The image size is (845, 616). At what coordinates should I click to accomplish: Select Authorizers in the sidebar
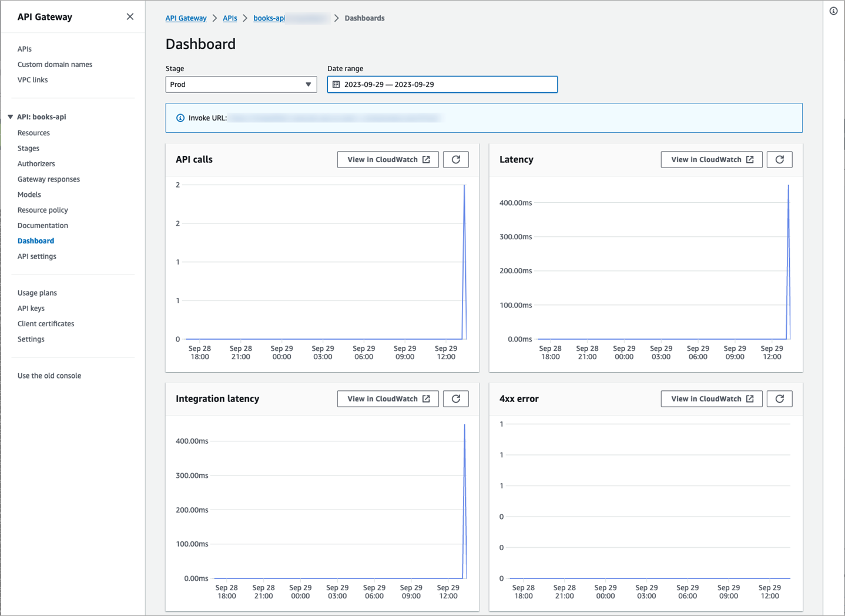[36, 164]
